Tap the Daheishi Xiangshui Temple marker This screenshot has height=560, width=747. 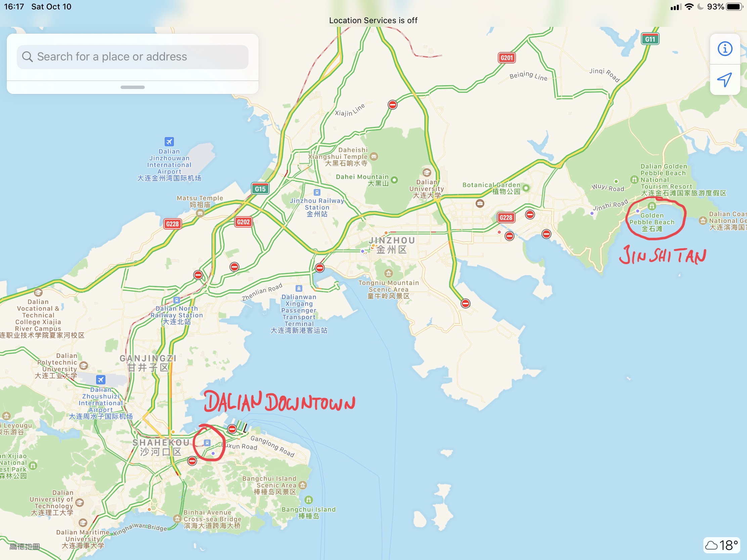373,156
